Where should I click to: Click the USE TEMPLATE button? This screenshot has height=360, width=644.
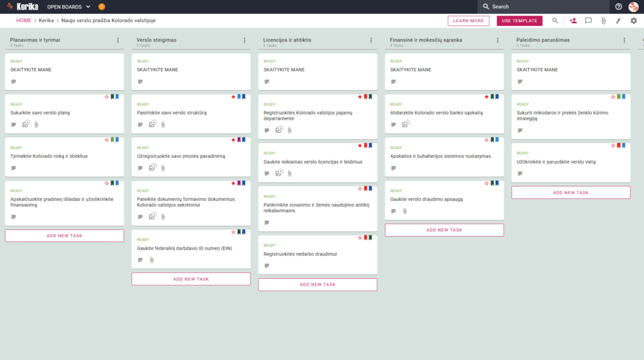tap(519, 21)
